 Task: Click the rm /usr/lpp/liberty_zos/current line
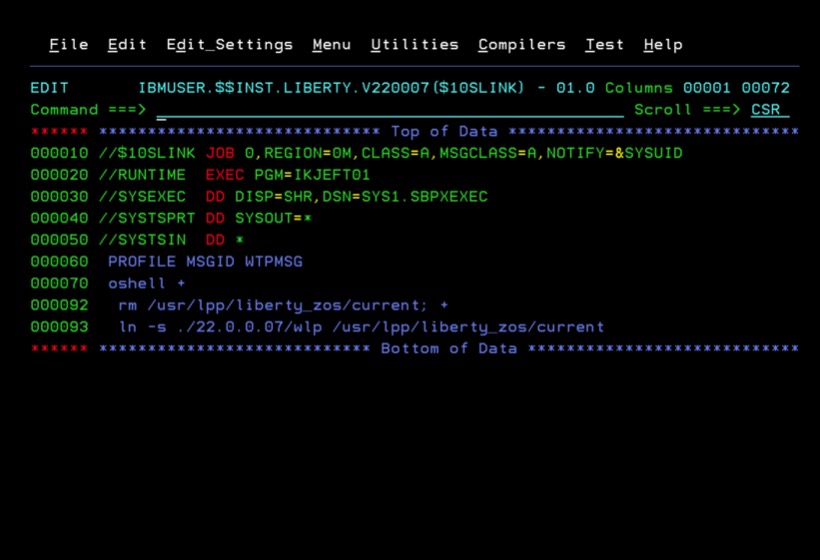pyautogui.click(x=283, y=305)
